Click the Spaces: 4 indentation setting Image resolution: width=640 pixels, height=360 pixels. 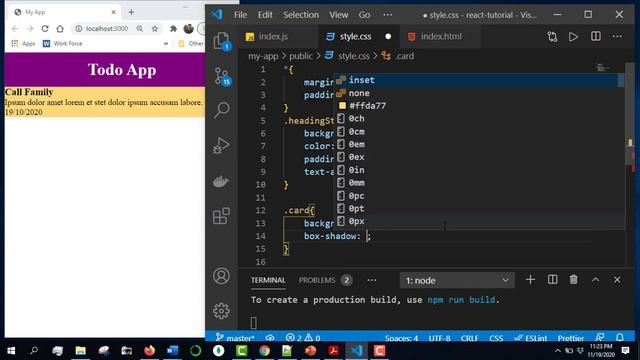[x=401, y=338]
